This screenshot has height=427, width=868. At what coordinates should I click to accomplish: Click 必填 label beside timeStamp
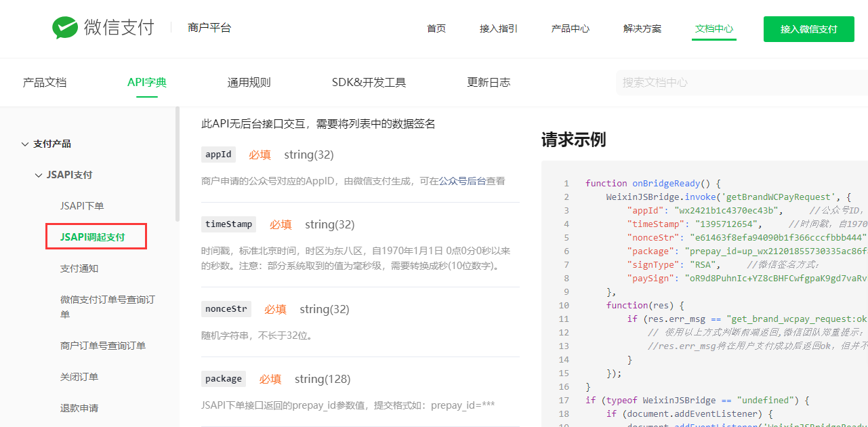[x=281, y=224]
